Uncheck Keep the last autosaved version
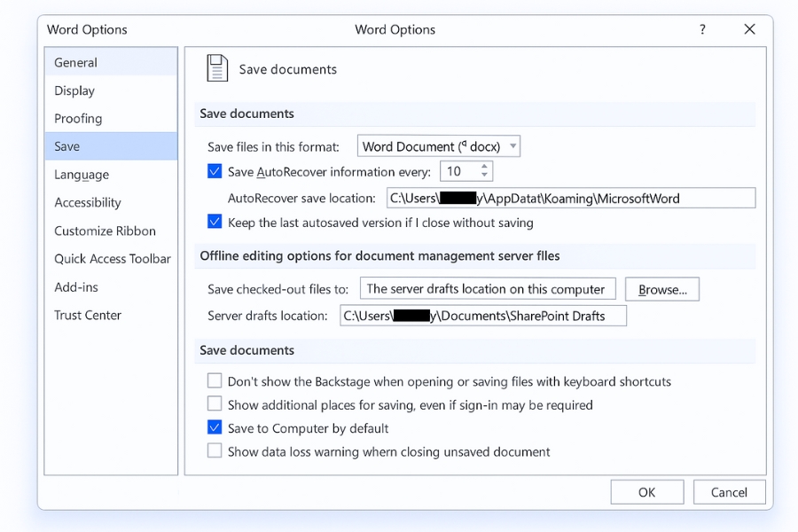Screen dimensions: 798x532 tap(215, 223)
